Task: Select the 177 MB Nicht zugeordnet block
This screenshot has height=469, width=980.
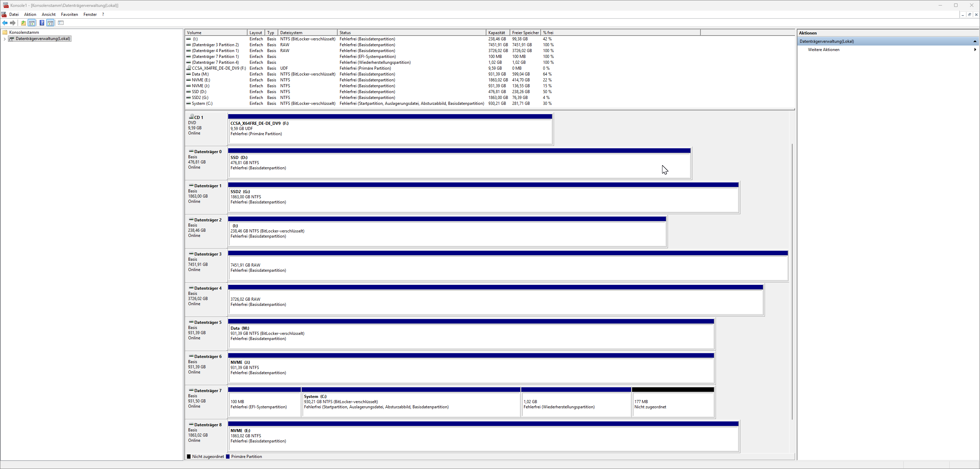Action: click(673, 402)
